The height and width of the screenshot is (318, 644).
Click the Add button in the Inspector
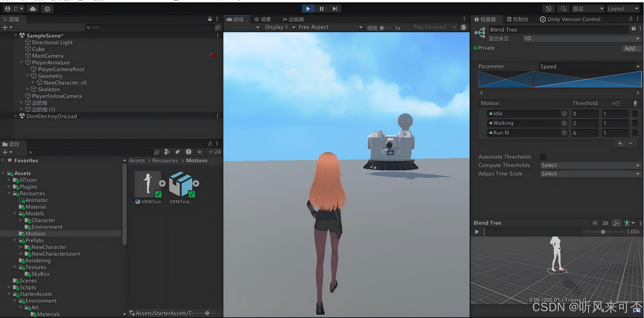(x=631, y=48)
